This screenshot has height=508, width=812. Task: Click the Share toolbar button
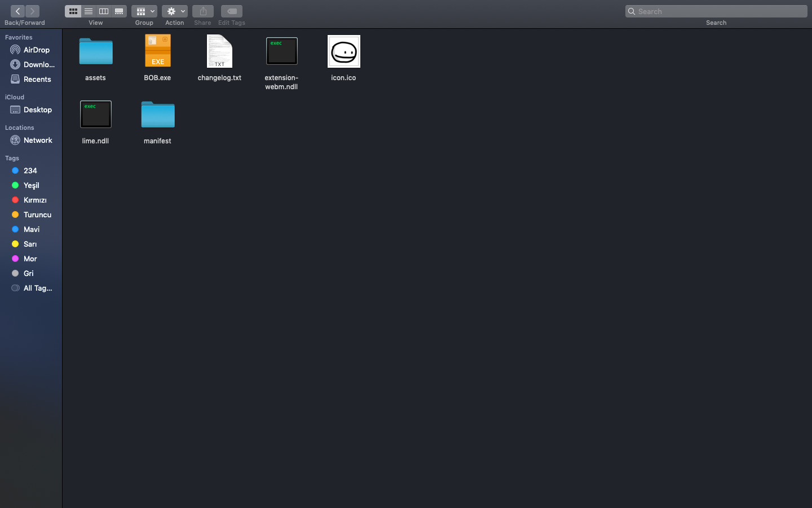click(x=203, y=11)
